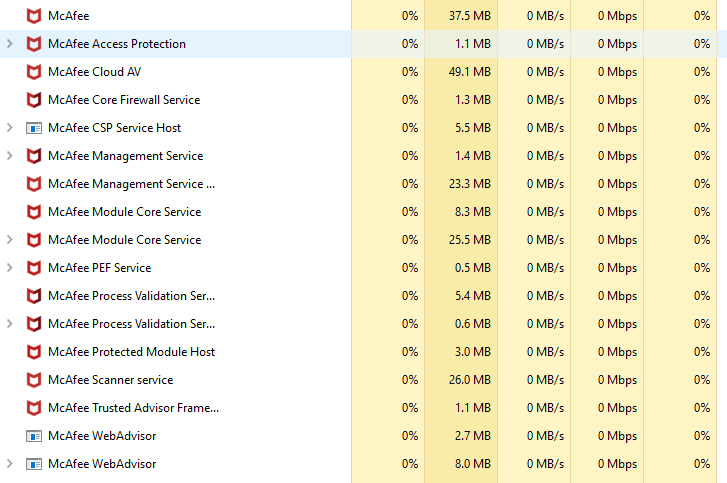Expand McAfee WebAdvisor using 8.0 MB
The height and width of the screenshot is (483, 727).
click(10, 464)
